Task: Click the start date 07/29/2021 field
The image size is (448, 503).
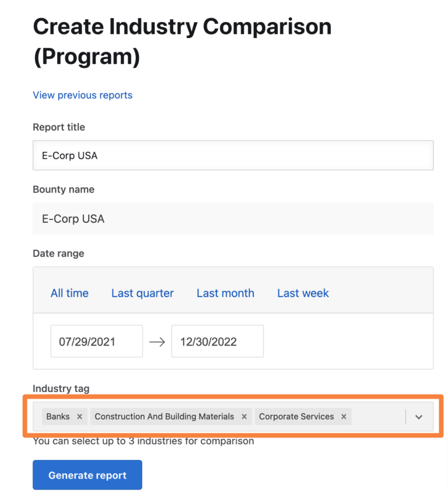Action: (96, 341)
